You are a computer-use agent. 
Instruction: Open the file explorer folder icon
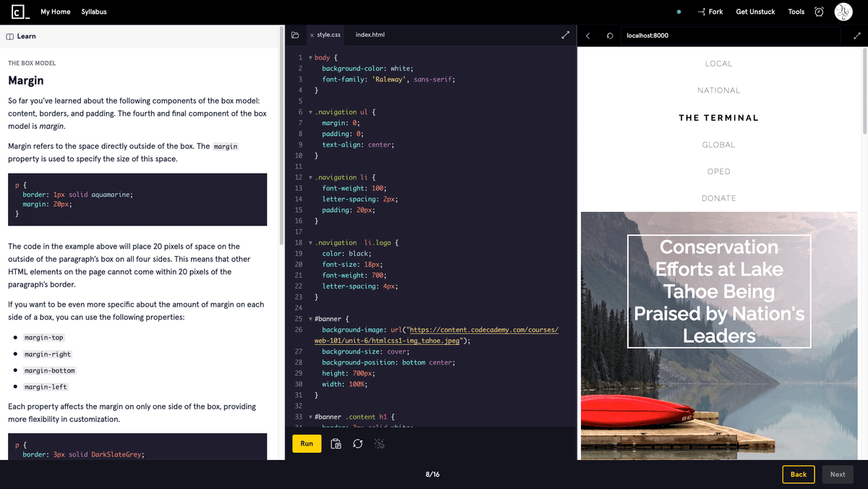[295, 35]
